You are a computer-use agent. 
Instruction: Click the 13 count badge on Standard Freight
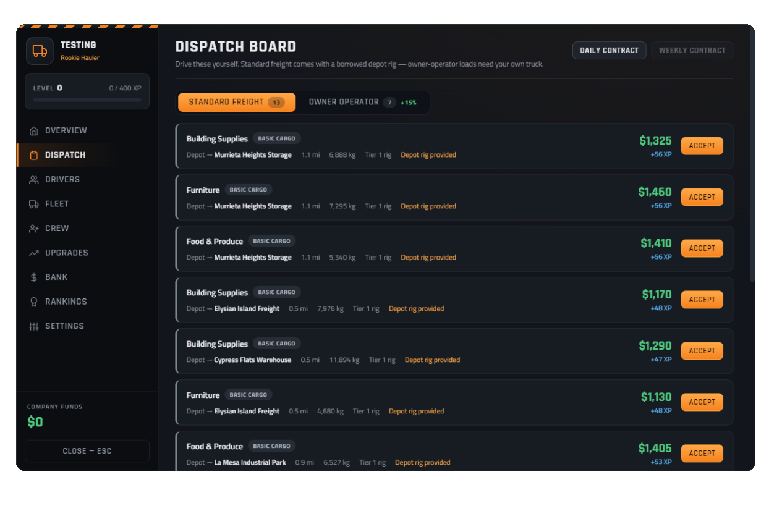(x=276, y=103)
